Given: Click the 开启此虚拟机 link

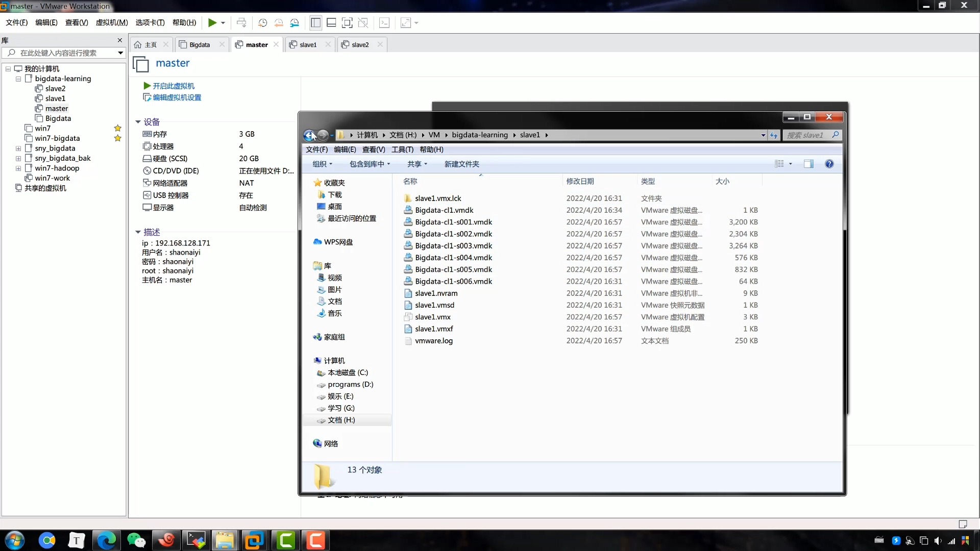Looking at the screenshot, I should [x=174, y=86].
